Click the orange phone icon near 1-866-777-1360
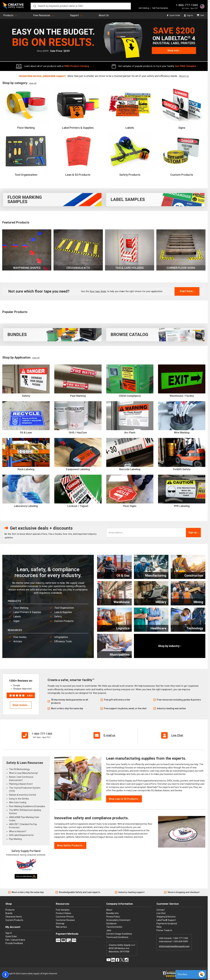 coord(25,735)
